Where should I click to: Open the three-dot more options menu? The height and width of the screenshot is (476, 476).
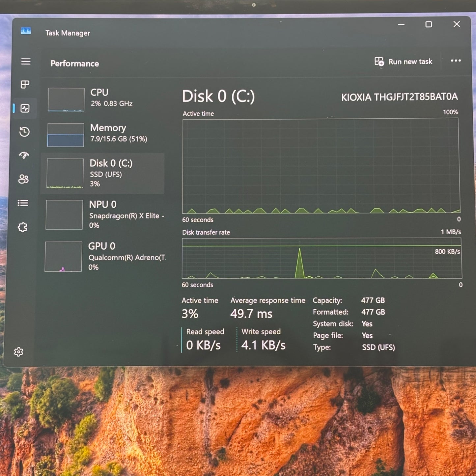456,61
